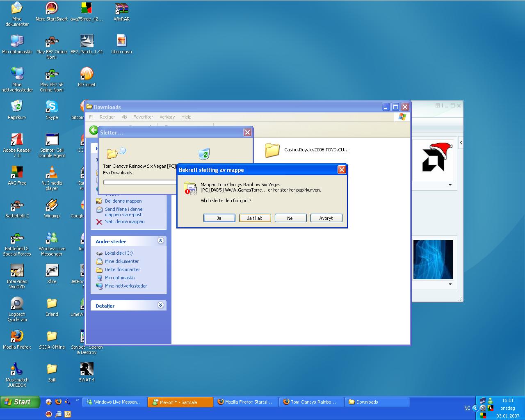Open the Vis menu
525x420 pixels.
click(x=124, y=117)
